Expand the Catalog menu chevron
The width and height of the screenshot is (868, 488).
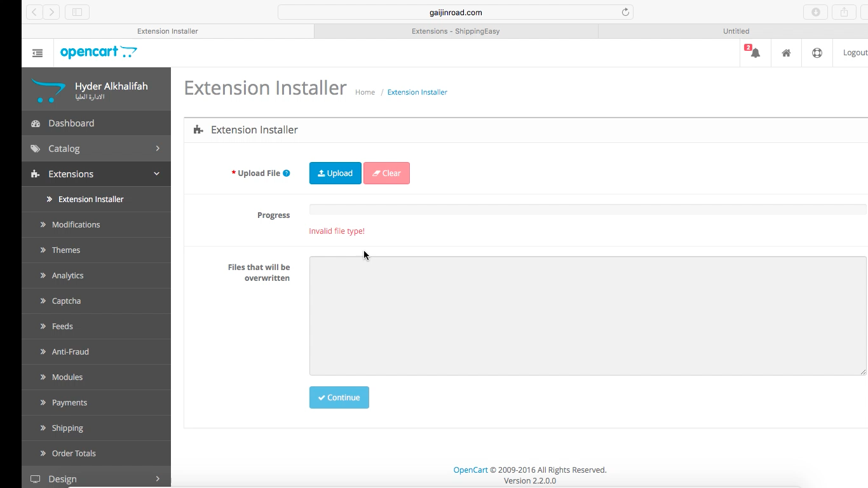[158, 149]
